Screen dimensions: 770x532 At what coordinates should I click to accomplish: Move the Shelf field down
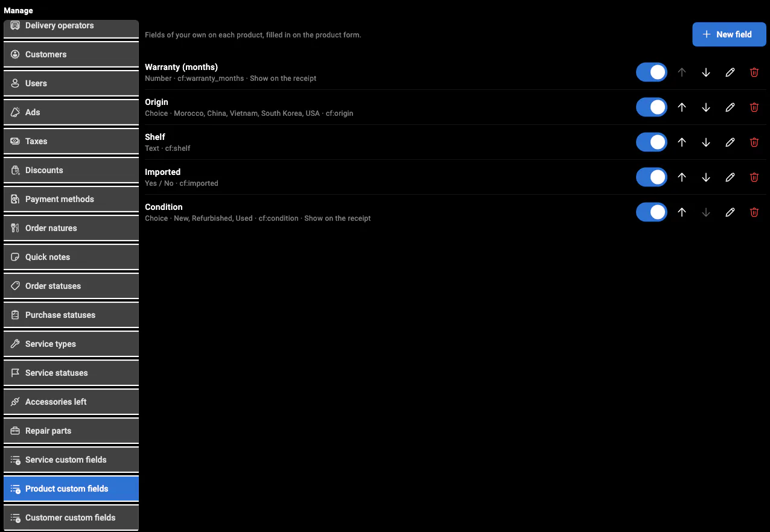coord(706,142)
